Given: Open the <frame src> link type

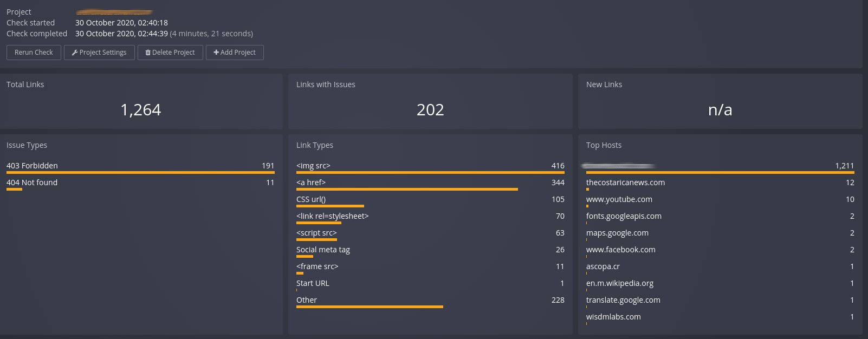Looking at the screenshot, I should pos(317,266).
